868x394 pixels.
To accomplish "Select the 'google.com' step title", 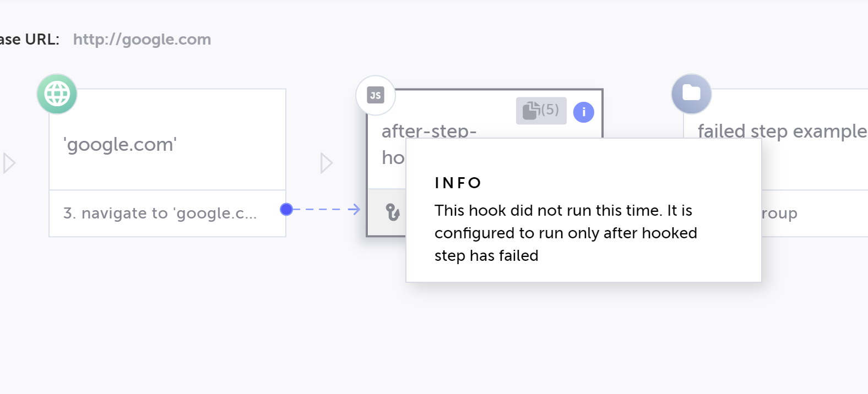I will 120,145.
